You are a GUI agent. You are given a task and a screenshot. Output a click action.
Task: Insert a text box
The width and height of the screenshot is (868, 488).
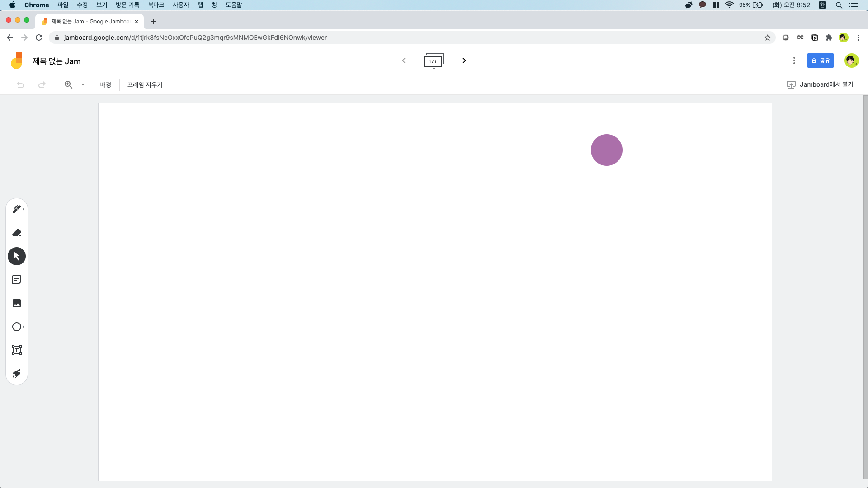click(x=17, y=350)
